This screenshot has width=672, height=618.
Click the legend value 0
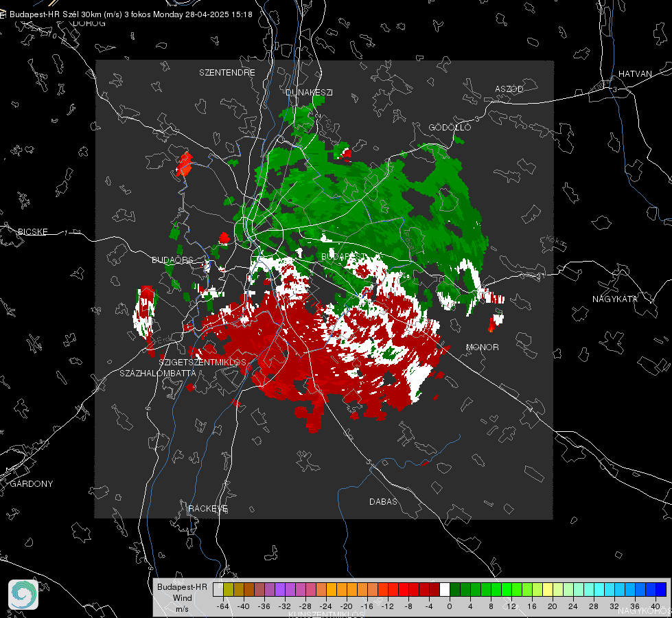pyautogui.click(x=450, y=606)
